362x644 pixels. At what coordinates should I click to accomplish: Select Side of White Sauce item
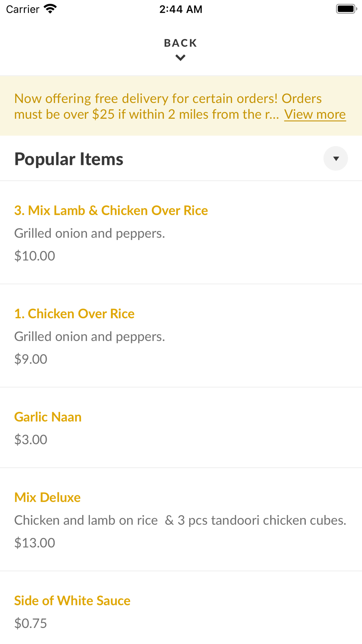72,601
